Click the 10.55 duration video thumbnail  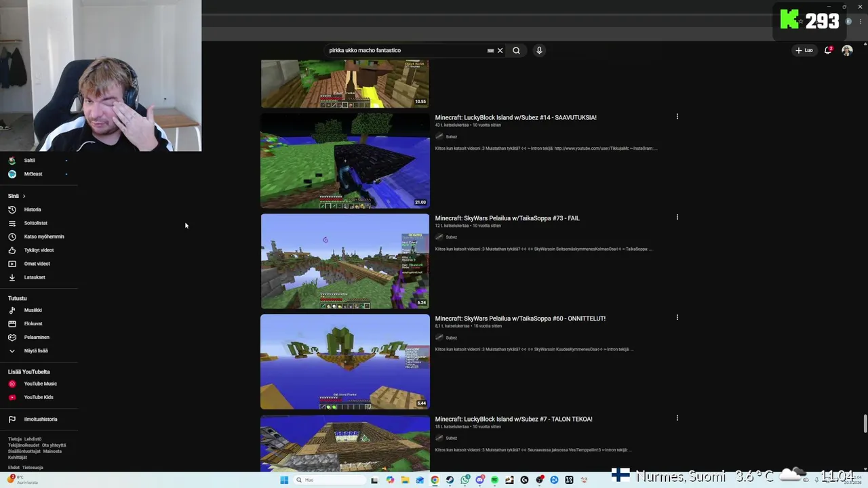coord(345,83)
